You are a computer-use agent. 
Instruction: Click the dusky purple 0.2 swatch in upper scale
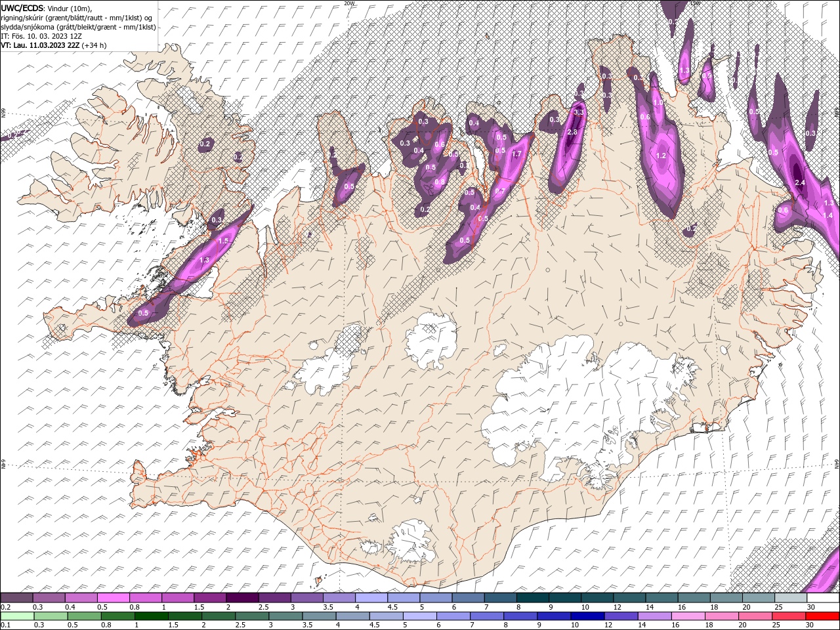point(16,598)
